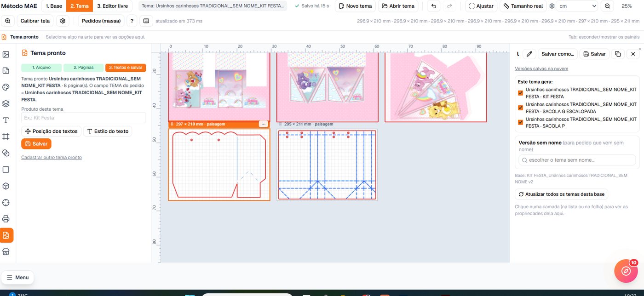This screenshot has width=644, height=296.
Task: Open the orange compass floating button
Action: (x=626, y=271)
